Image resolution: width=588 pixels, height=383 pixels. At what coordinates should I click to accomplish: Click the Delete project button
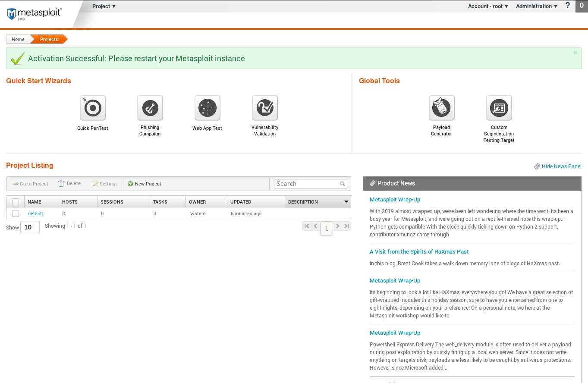69,184
